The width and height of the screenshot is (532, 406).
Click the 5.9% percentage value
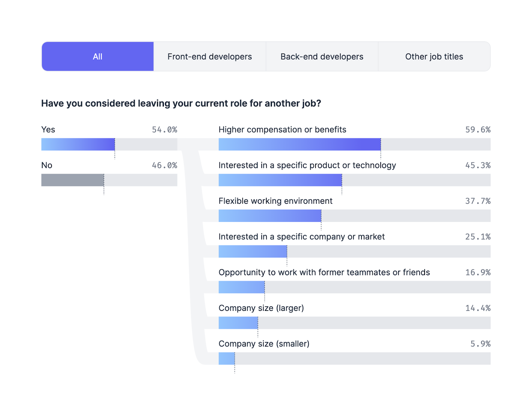480,344
